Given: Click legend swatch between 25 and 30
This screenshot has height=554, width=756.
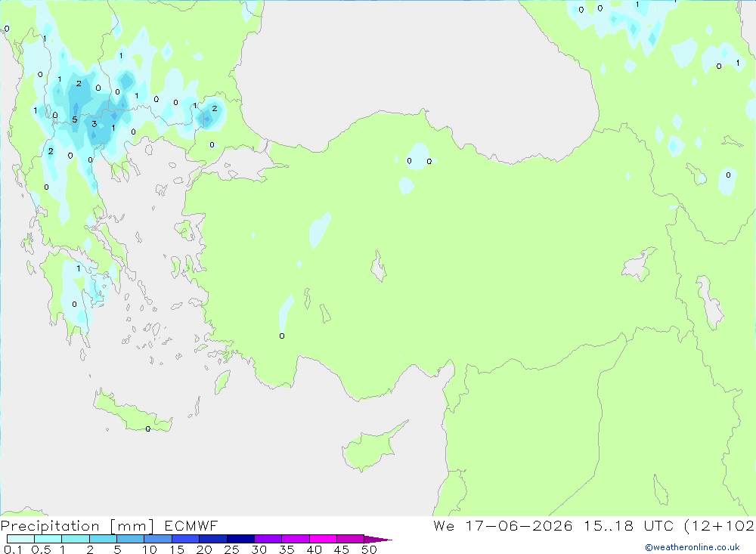Looking at the screenshot, I should coord(240,539).
